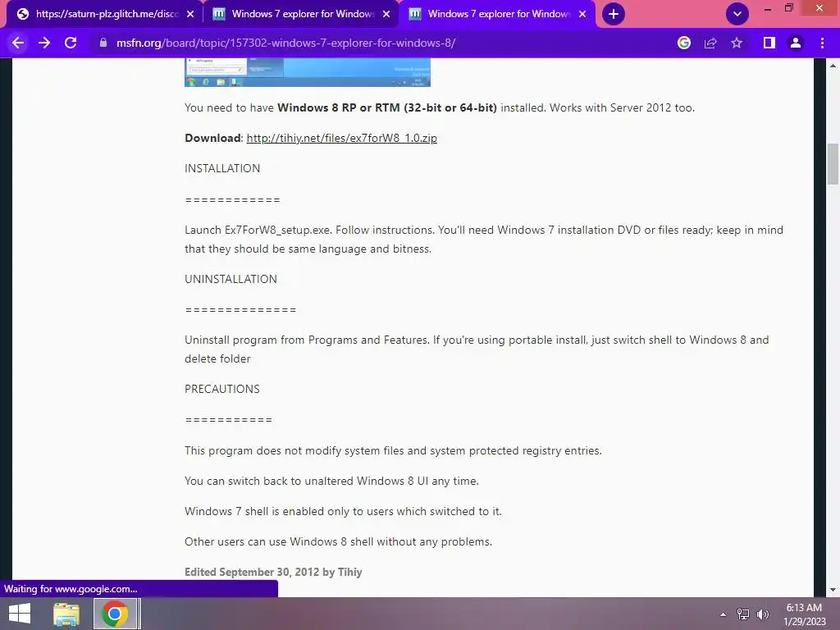Open the ex7forW8_1.0.zip download link
Viewport: 840px width, 630px height.
342,138
